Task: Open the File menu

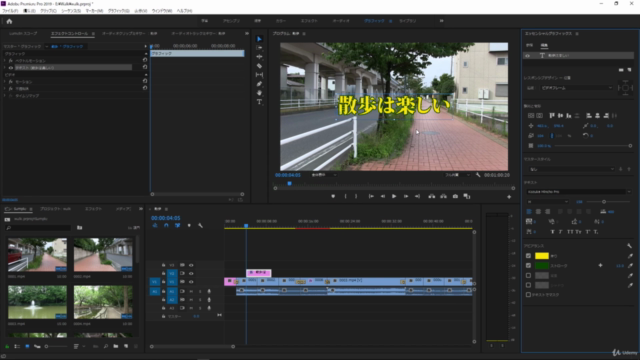Action: (10, 11)
